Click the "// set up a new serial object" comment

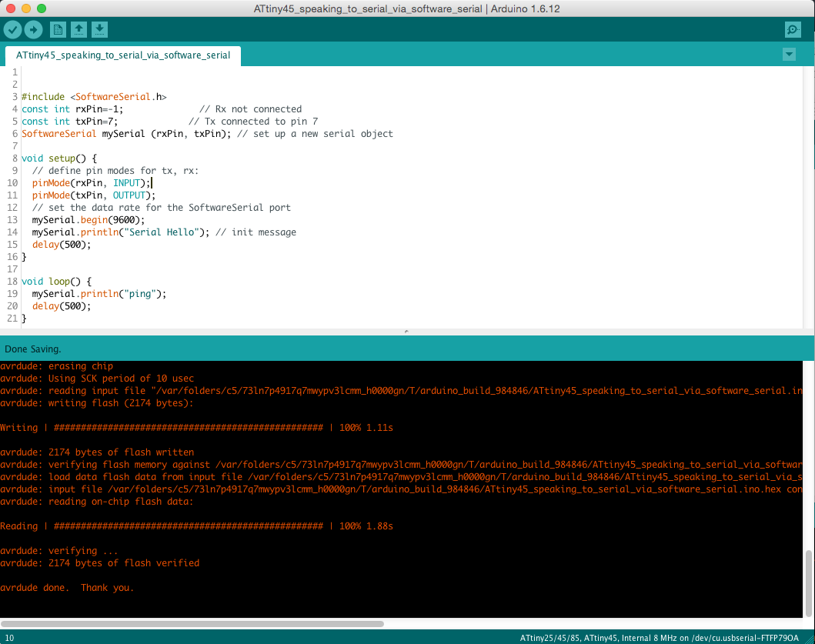coord(315,134)
